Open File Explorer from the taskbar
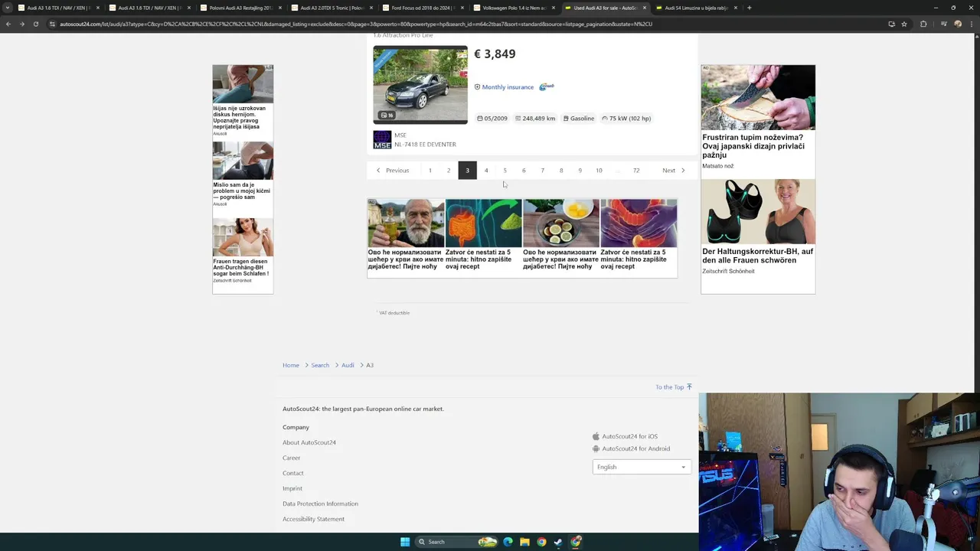The image size is (980, 551). [524, 542]
